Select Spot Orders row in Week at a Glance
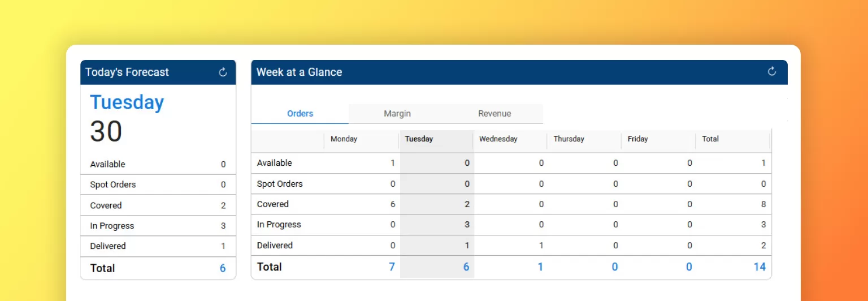 [280, 184]
